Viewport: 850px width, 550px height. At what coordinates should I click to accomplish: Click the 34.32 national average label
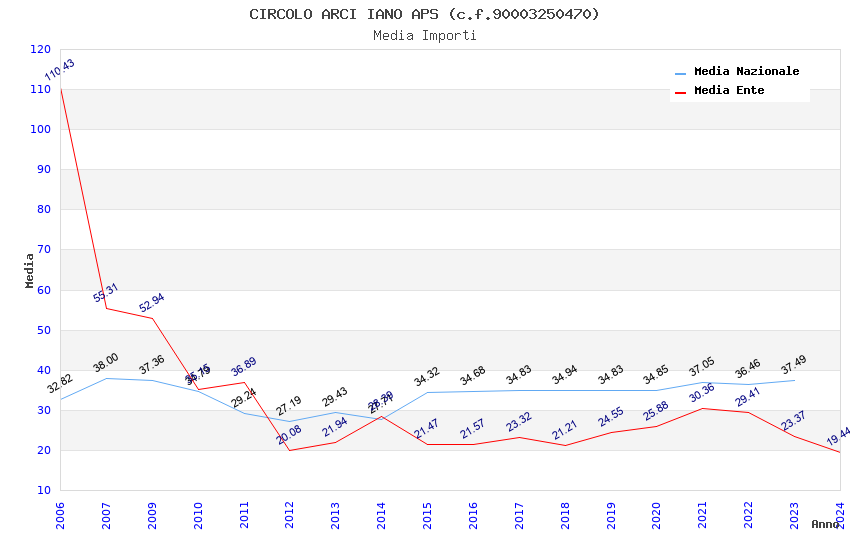[427, 377]
